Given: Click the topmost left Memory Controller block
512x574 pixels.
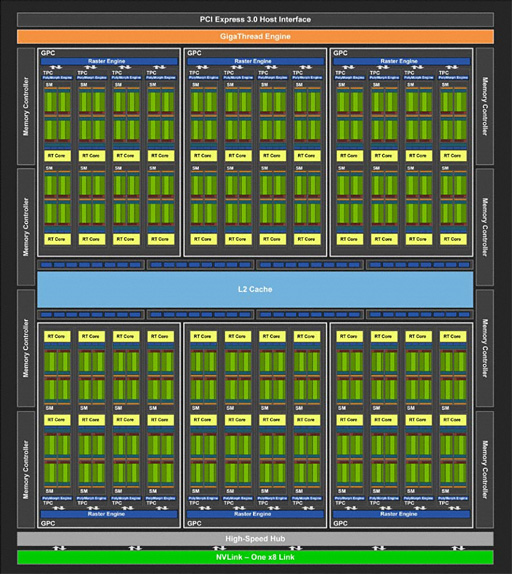Looking at the screenshot, I should (x=26, y=106).
